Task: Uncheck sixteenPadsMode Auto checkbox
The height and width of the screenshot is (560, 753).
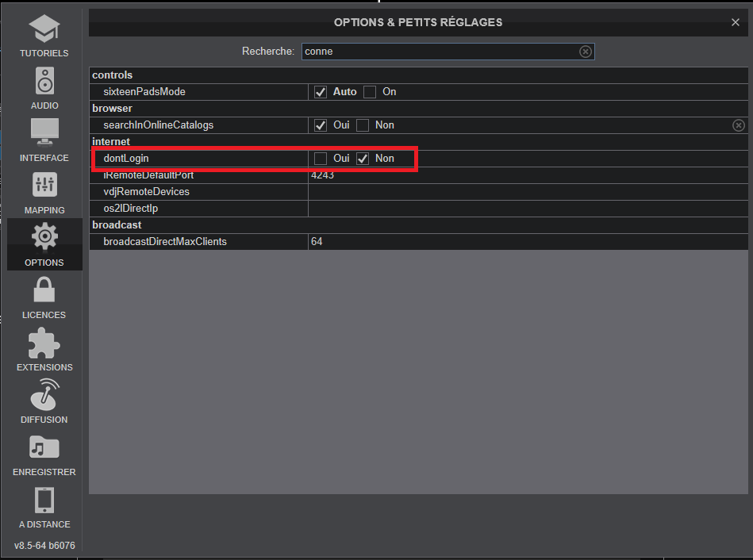Action: tap(321, 92)
